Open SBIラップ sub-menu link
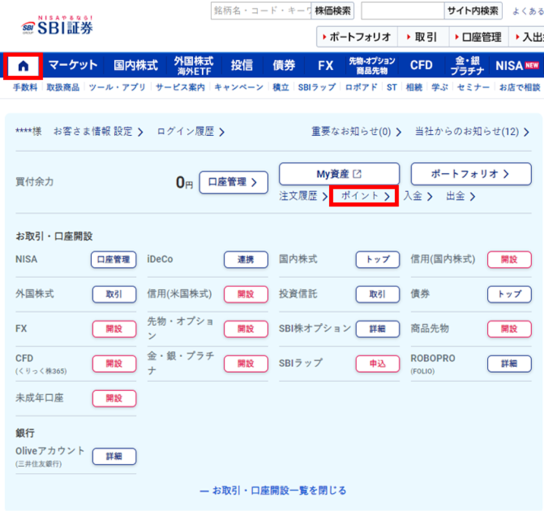 click(317, 87)
